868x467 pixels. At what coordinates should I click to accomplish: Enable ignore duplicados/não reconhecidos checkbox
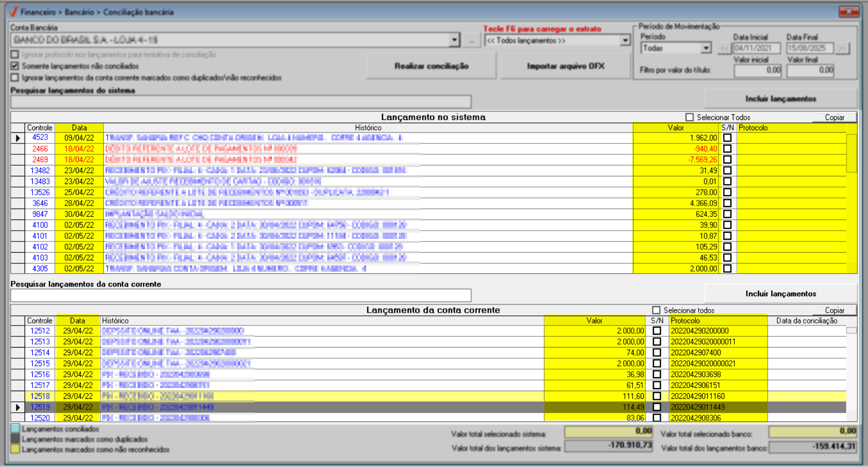tap(15, 78)
